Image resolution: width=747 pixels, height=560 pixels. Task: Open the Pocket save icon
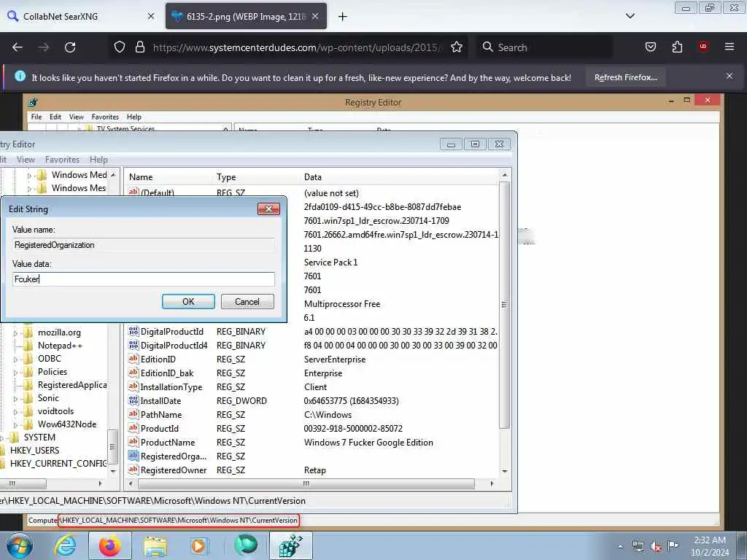650,47
